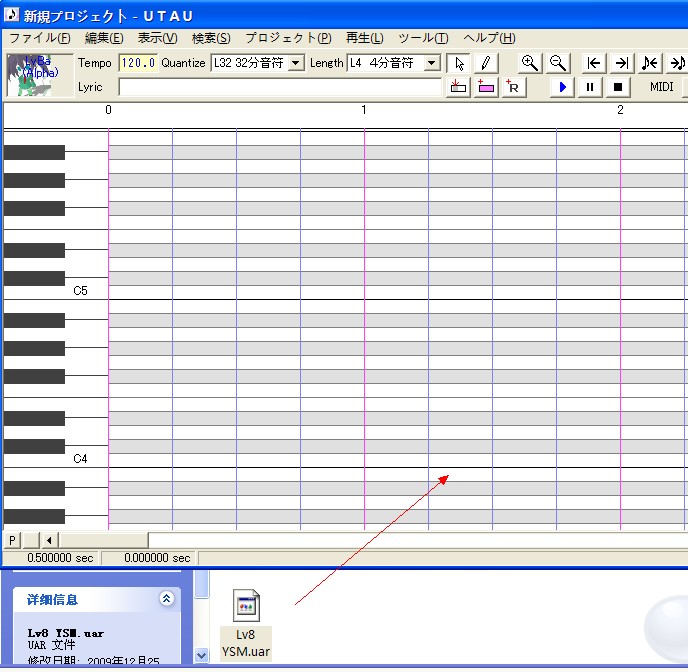Click the 0.500000 sec status field
The height and width of the screenshot is (672, 688).
(51, 558)
